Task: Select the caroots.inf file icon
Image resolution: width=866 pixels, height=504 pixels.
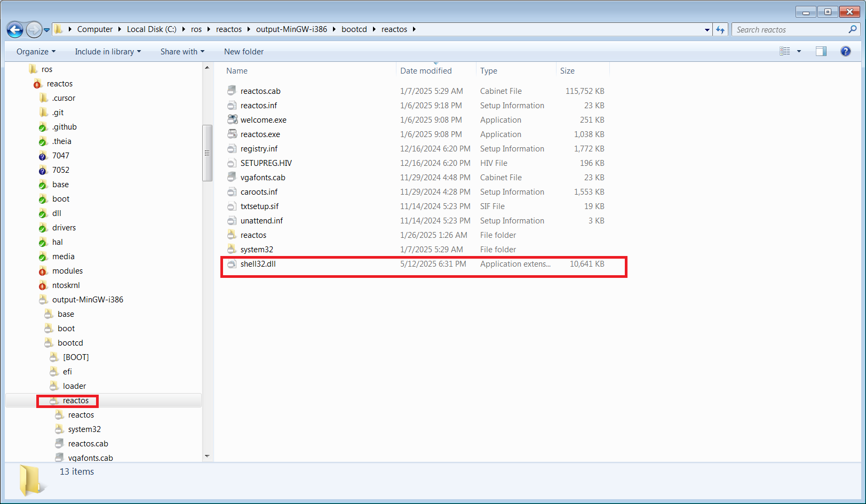Action: [x=232, y=192]
